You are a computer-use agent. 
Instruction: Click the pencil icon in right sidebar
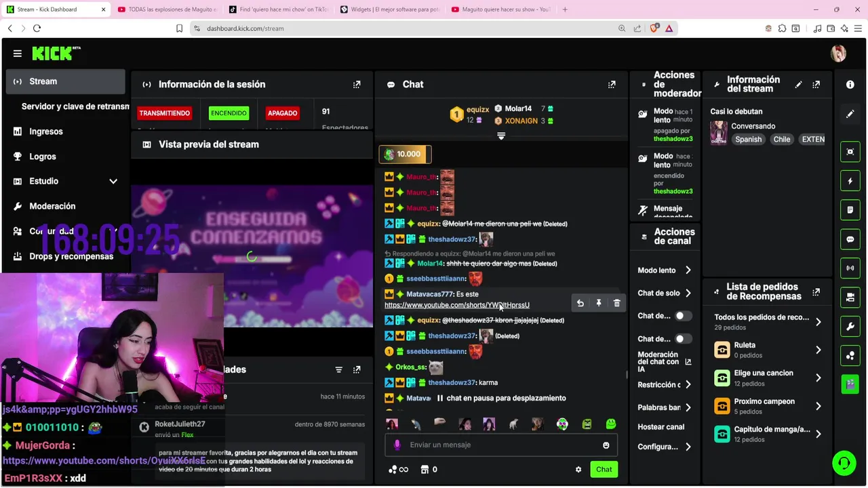[x=850, y=114]
